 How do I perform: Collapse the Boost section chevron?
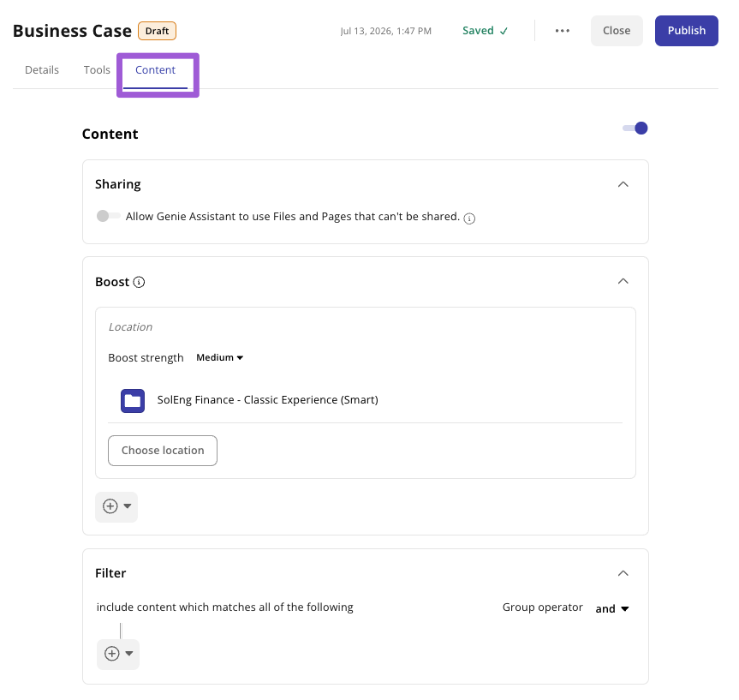(623, 282)
